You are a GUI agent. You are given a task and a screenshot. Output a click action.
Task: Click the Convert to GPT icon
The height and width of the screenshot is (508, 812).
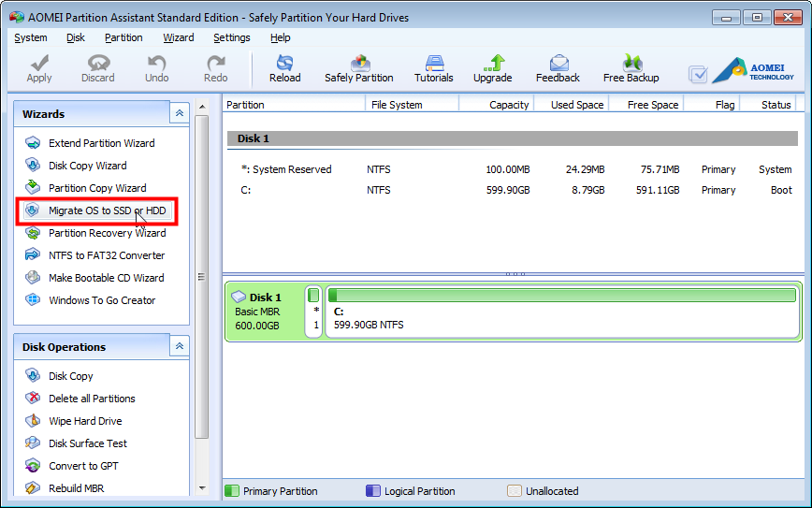[33, 466]
